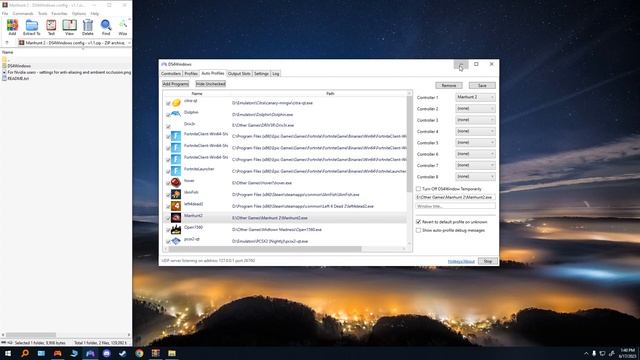Viewport: 640px width, 360px height.
Task: Click the Add Programs button
Action: pos(176,84)
